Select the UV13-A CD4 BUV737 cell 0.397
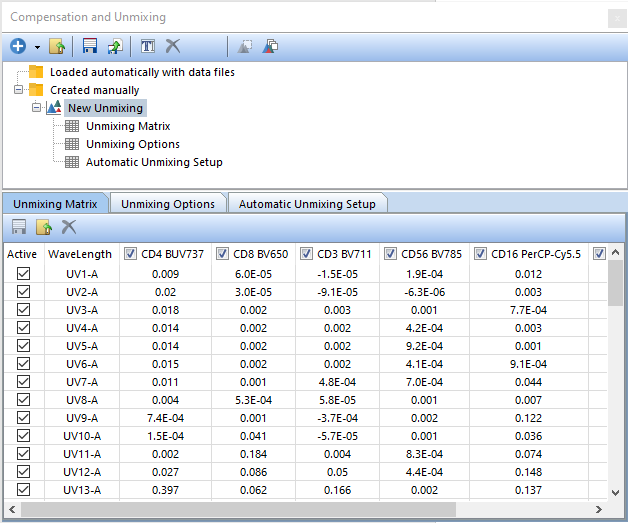Screen dimensions: 628x523 pyautogui.click(x=165, y=490)
